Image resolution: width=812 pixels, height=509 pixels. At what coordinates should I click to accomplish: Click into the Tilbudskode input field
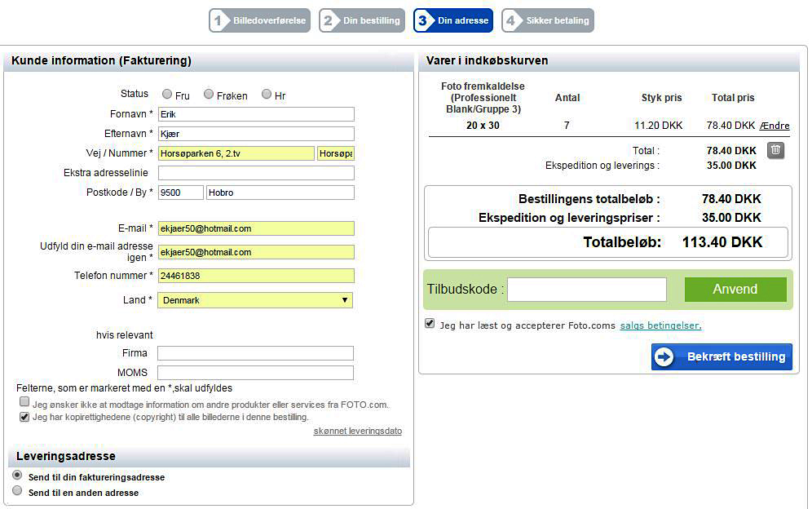(x=586, y=290)
